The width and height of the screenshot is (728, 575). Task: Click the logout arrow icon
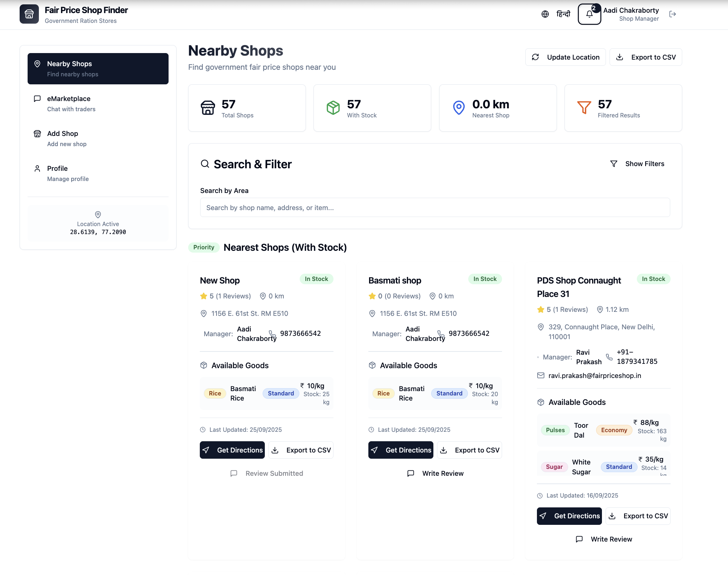pos(672,14)
